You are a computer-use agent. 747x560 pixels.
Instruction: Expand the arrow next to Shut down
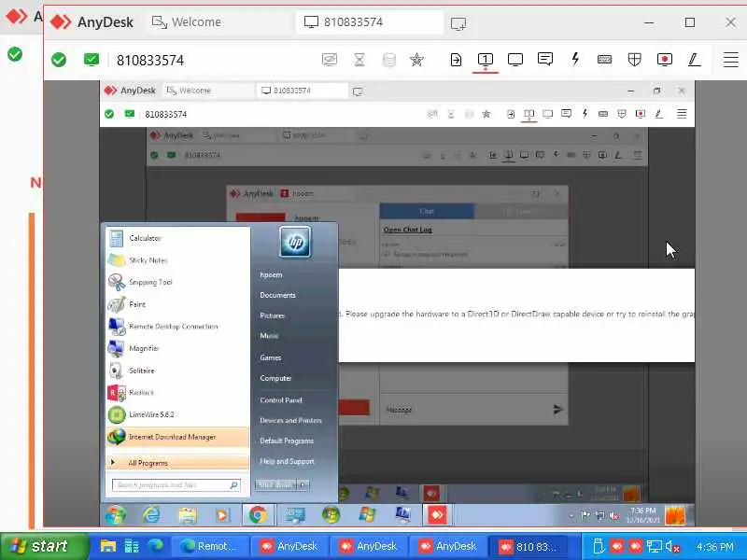point(304,485)
